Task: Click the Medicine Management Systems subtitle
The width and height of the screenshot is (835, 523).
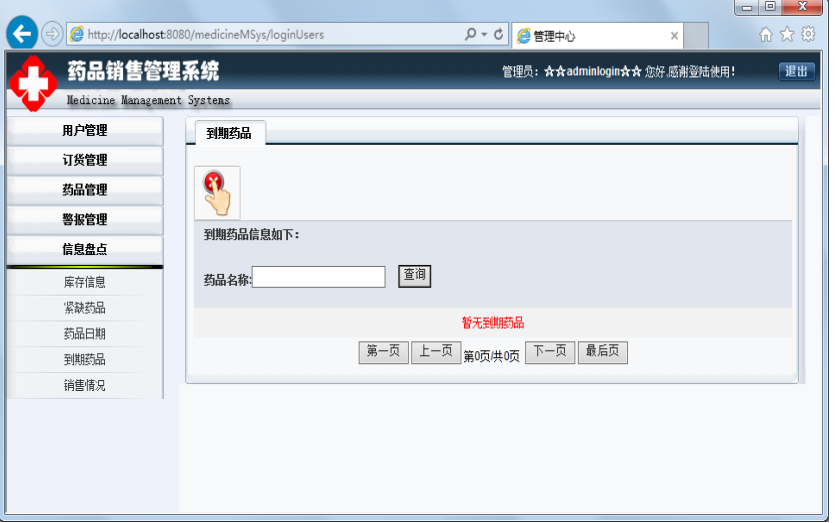Action: tap(148, 100)
